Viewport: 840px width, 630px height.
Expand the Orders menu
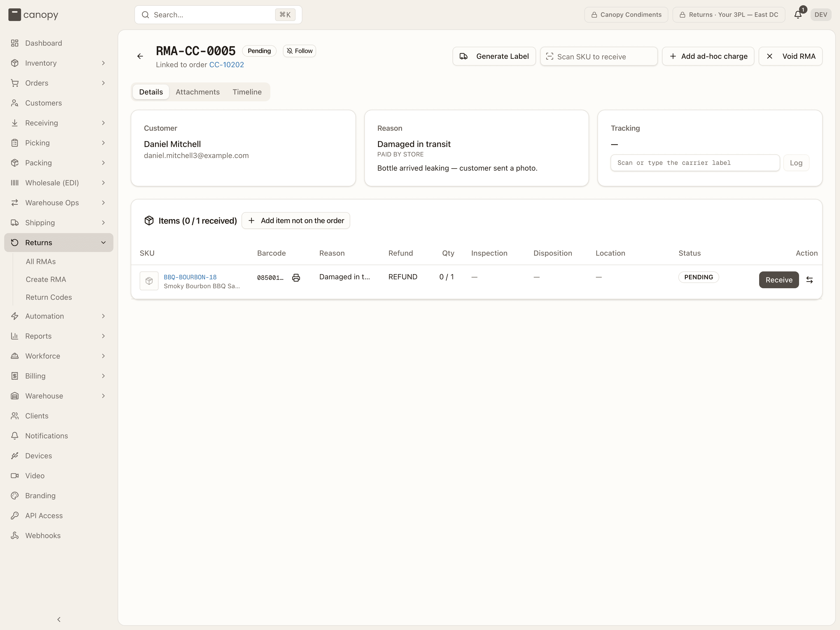click(x=59, y=83)
